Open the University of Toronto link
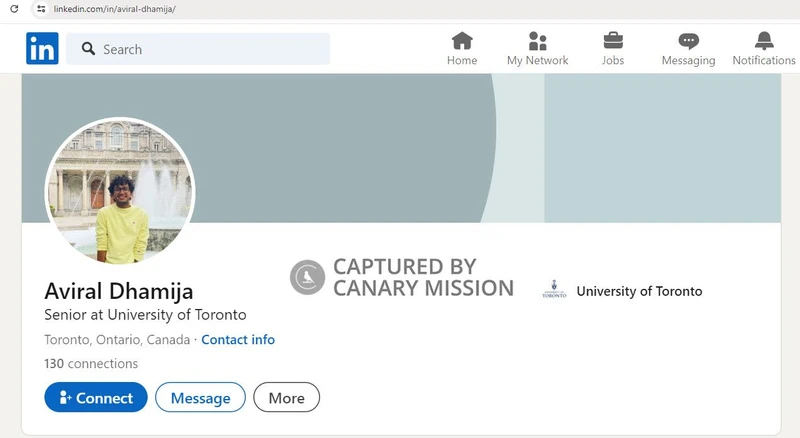The height and width of the screenshot is (438, 800). (x=639, y=291)
